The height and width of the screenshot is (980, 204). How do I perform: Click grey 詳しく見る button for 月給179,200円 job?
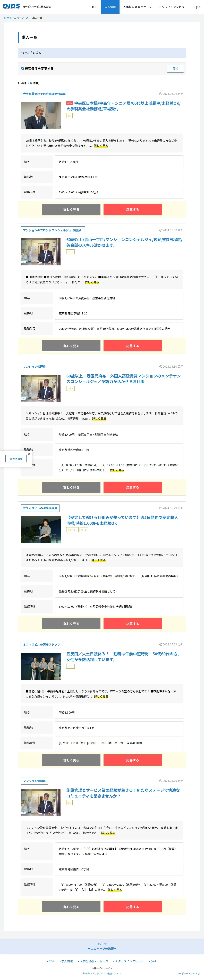(71, 210)
